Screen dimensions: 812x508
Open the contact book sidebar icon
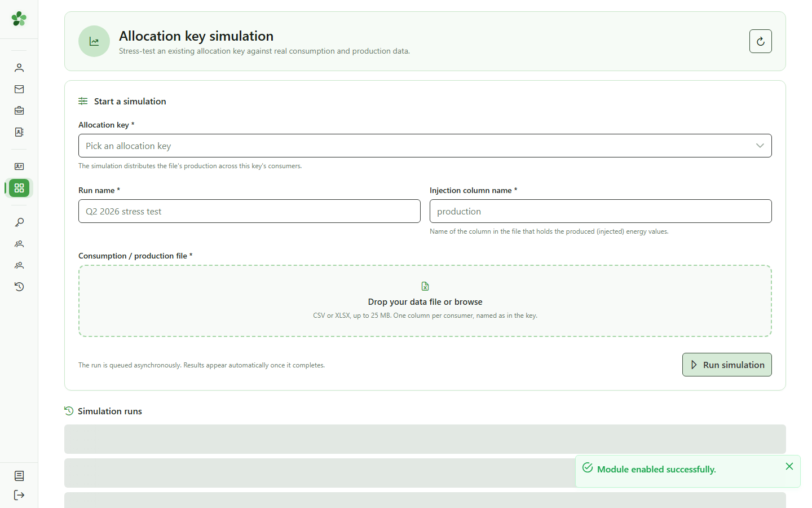(19, 132)
